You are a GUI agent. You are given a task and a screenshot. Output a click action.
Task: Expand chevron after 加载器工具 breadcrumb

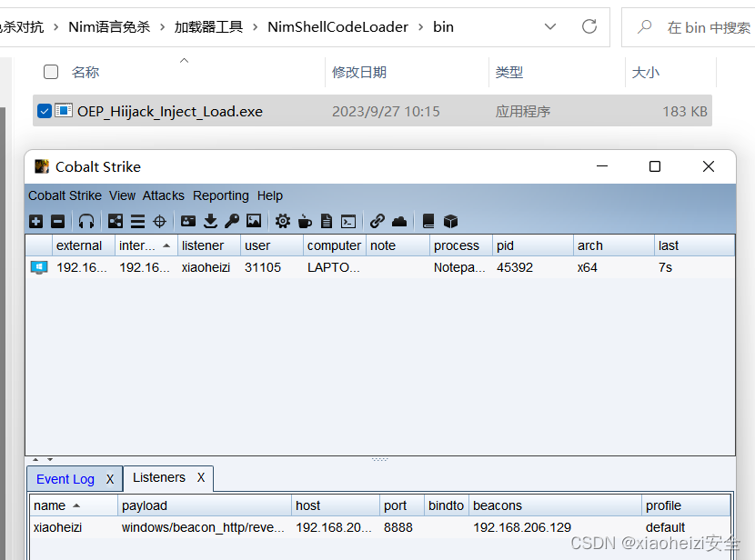(x=256, y=27)
